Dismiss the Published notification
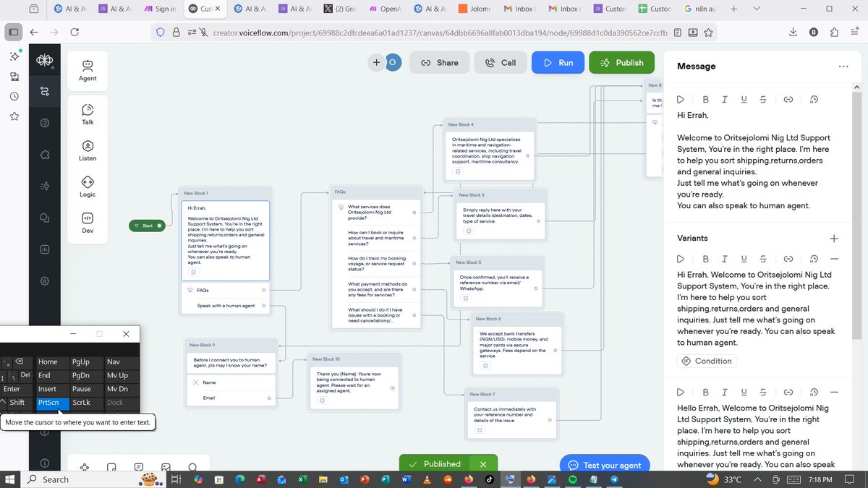Image resolution: width=868 pixels, height=488 pixels. (x=483, y=464)
